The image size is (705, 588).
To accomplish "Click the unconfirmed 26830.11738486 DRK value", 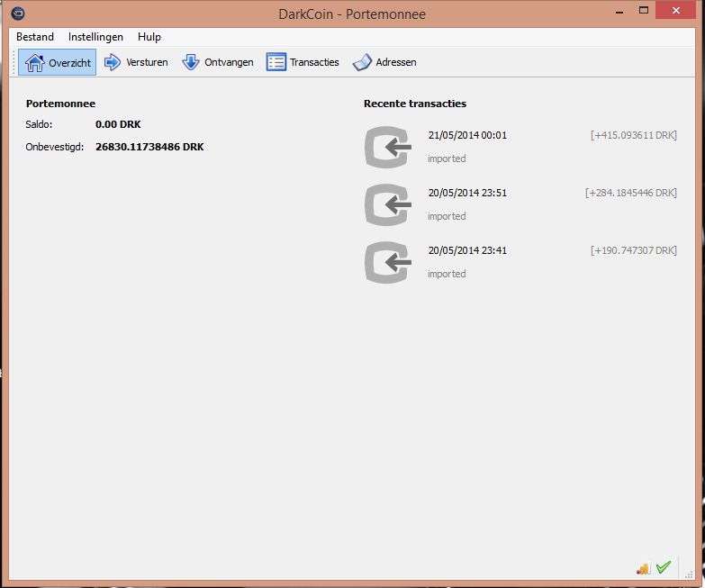I will (x=149, y=147).
